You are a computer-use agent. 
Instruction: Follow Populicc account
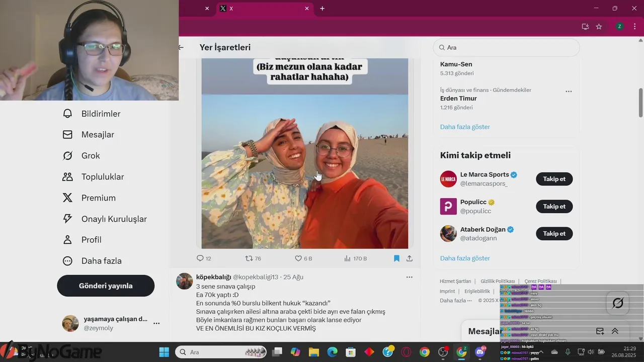coord(554,206)
